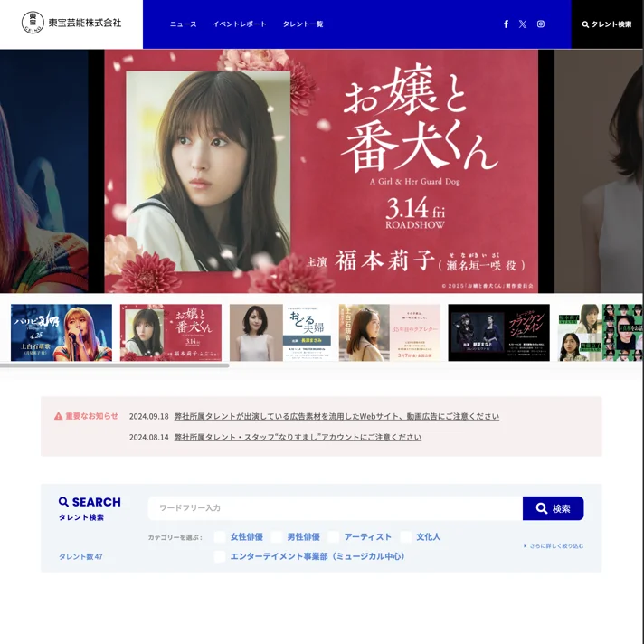This screenshot has height=644, width=644.
Task: Open the イベントレポート menu item
Action: click(240, 24)
